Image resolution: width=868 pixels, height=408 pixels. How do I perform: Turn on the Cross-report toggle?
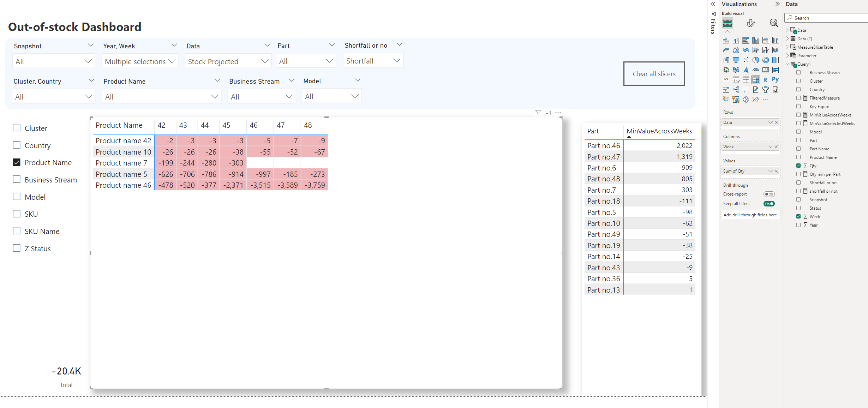click(769, 194)
